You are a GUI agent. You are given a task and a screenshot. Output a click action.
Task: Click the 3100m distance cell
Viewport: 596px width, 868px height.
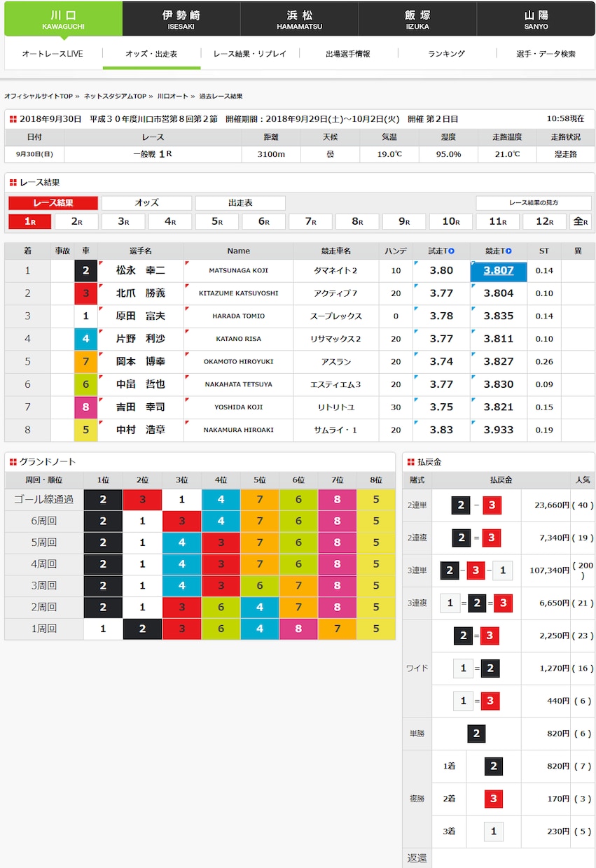coord(271,154)
